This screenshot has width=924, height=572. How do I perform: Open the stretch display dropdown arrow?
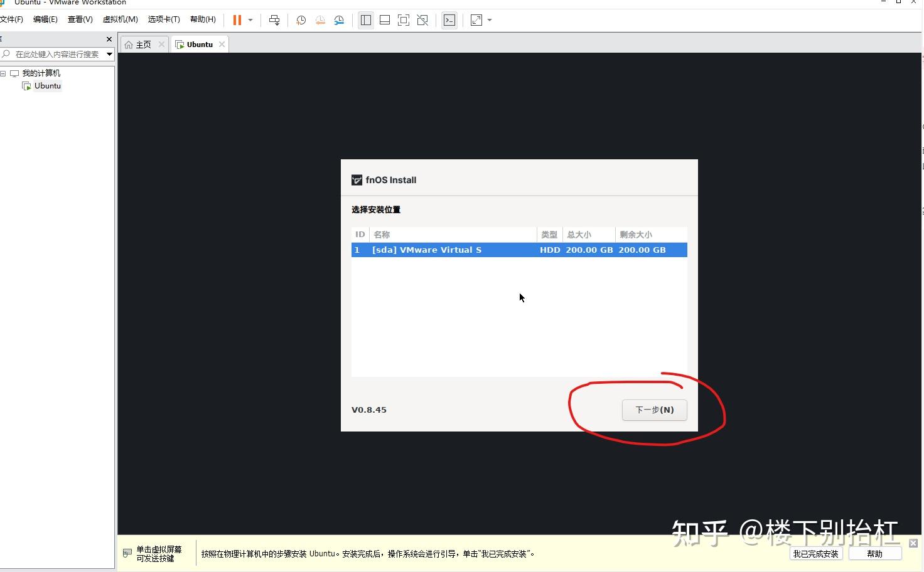click(490, 20)
